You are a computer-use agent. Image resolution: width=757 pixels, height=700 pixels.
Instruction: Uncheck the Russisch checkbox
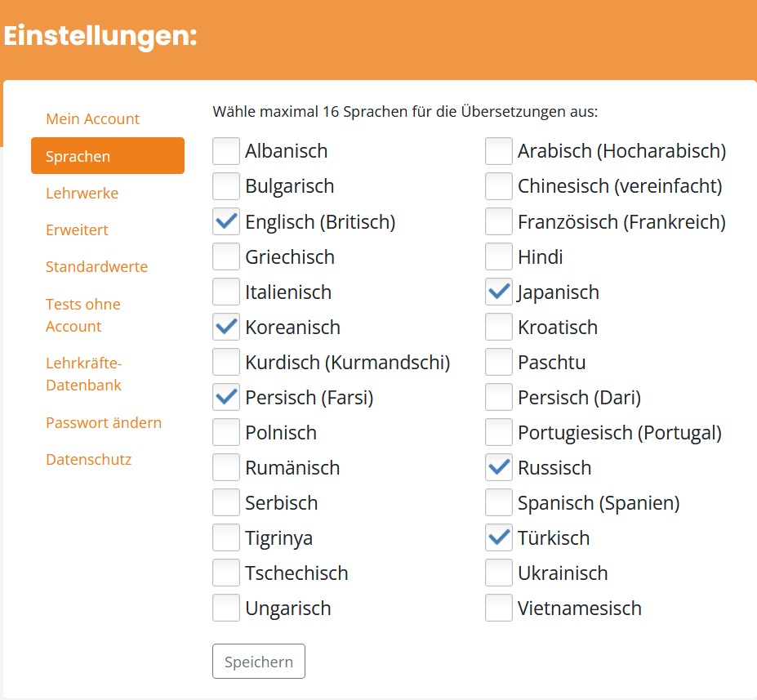[x=499, y=467]
